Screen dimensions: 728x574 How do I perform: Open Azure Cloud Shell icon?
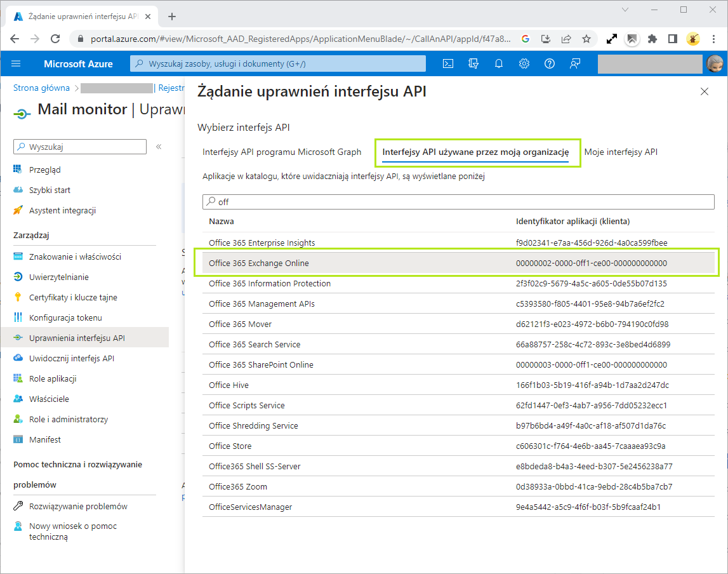(447, 63)
